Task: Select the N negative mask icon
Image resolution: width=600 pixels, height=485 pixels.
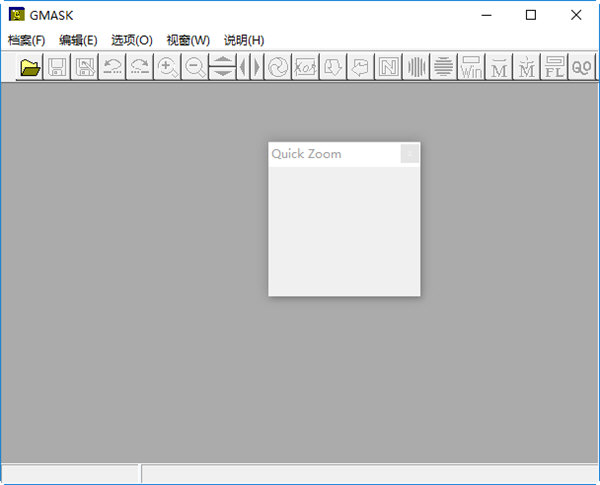Action: [x=387, y=68]
